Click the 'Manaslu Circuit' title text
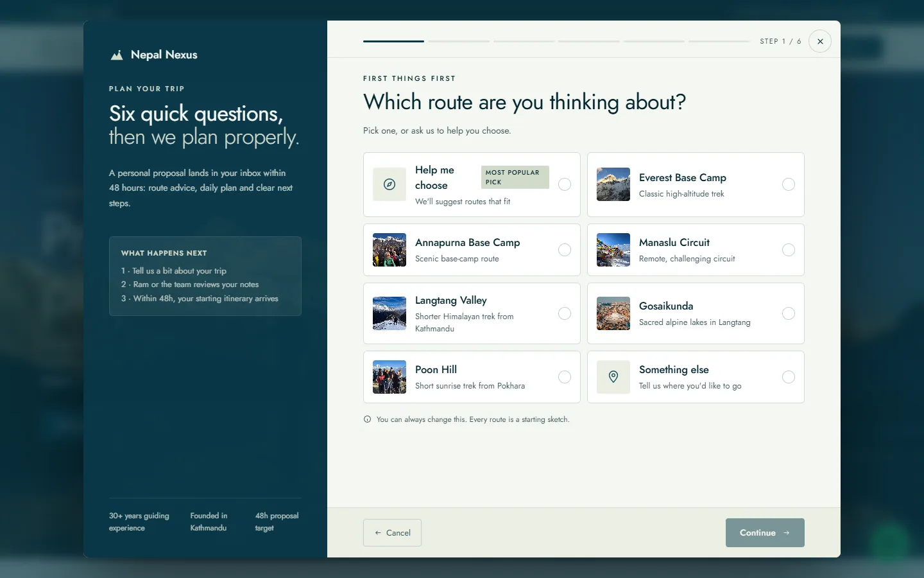This screenshot has height=578, width=924. point(674,242)
